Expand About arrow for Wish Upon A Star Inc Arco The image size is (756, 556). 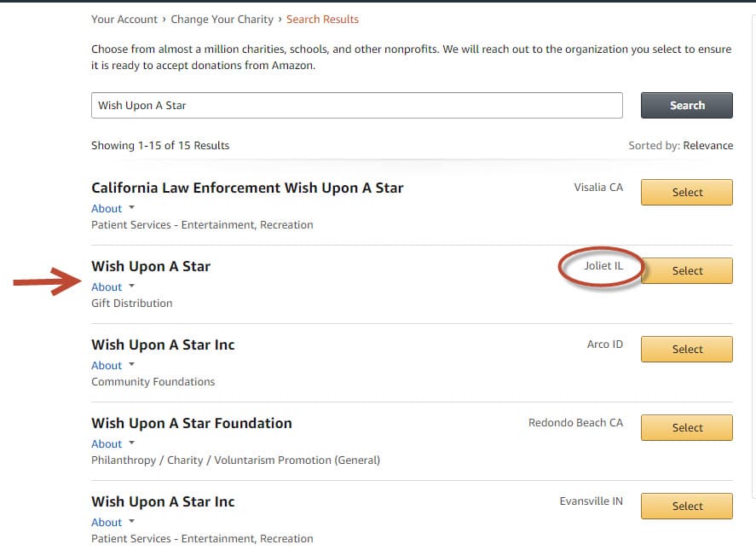tap(131, 365)
